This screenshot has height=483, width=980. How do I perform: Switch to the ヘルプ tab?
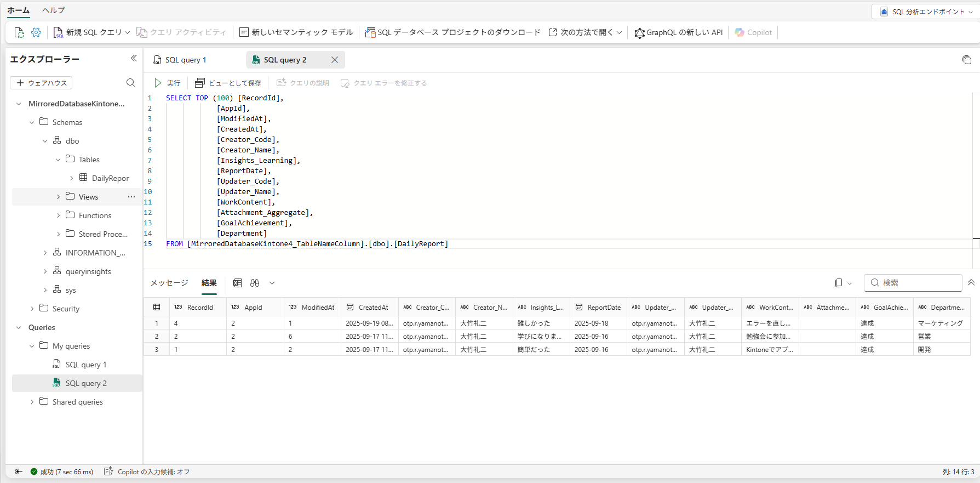53,10
